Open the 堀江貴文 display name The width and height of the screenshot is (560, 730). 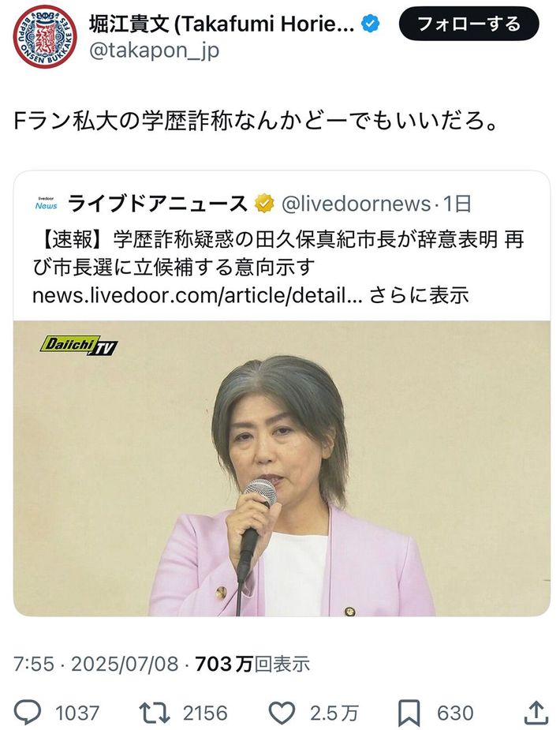(x=222, y=24)
